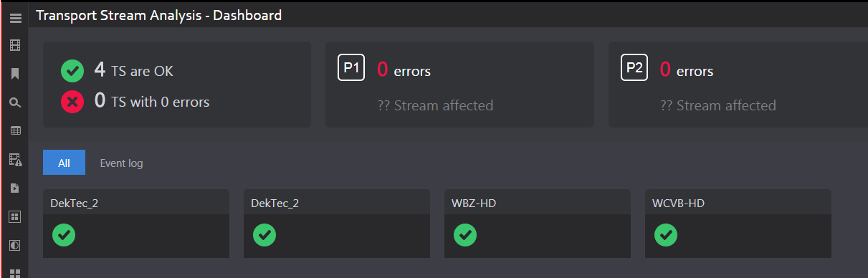
Task: Click the file with play arrow icon
Action: click(15, 188)
